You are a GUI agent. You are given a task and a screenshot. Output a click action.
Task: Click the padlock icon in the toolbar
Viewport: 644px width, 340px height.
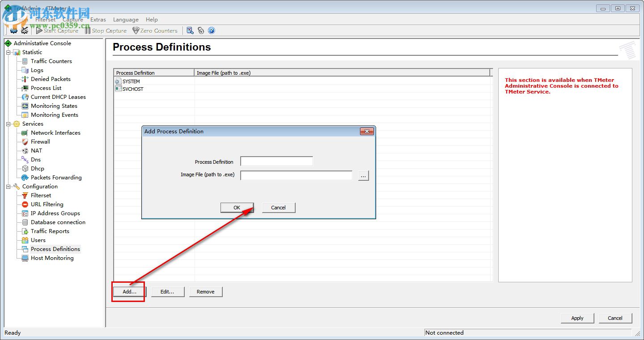click(x=201, y=30)
